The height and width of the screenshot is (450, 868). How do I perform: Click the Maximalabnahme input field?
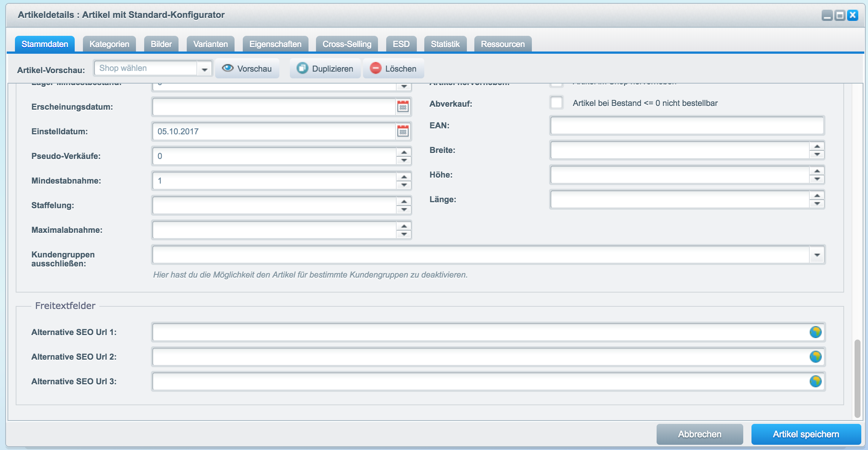point(274,230)
